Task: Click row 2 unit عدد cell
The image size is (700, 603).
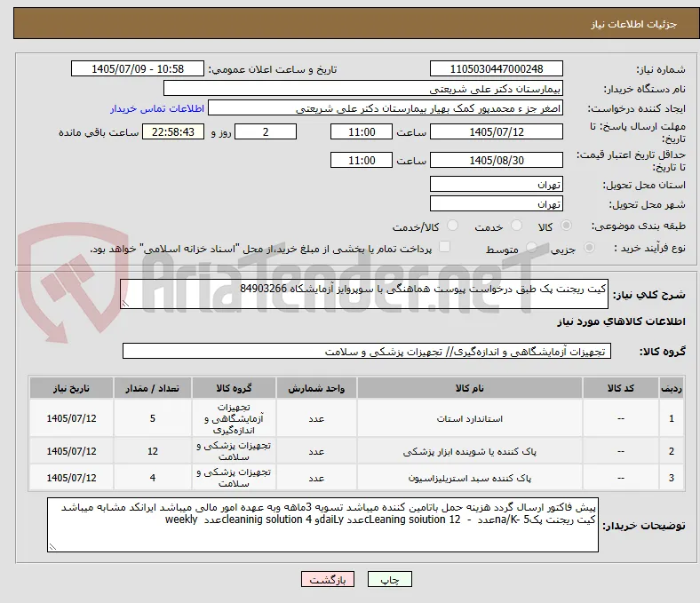Action: point(316,451)
